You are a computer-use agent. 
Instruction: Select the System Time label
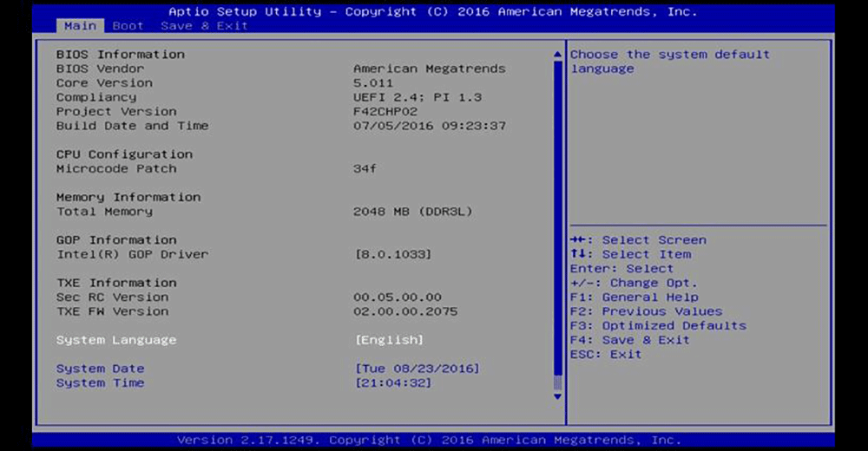(x=100, y=383)
